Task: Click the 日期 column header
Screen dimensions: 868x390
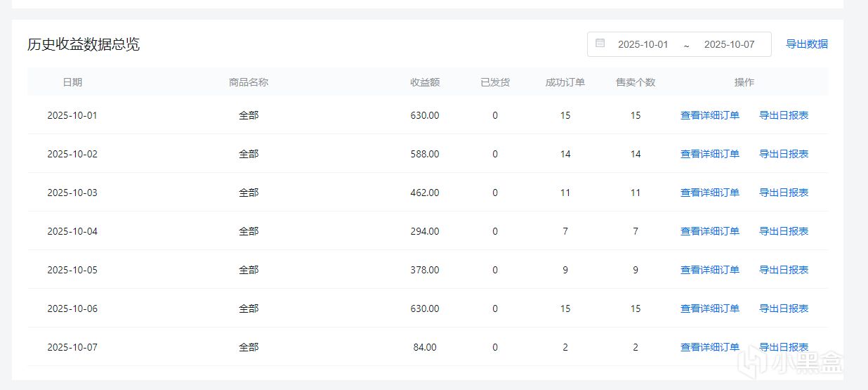Action: [x=72, y=82]
